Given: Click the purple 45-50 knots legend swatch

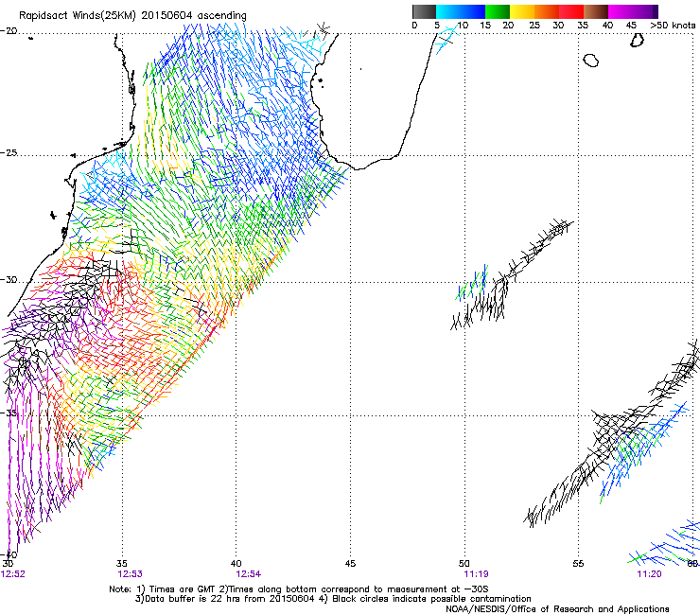Looking at the screenshot, I should [645, 11].
